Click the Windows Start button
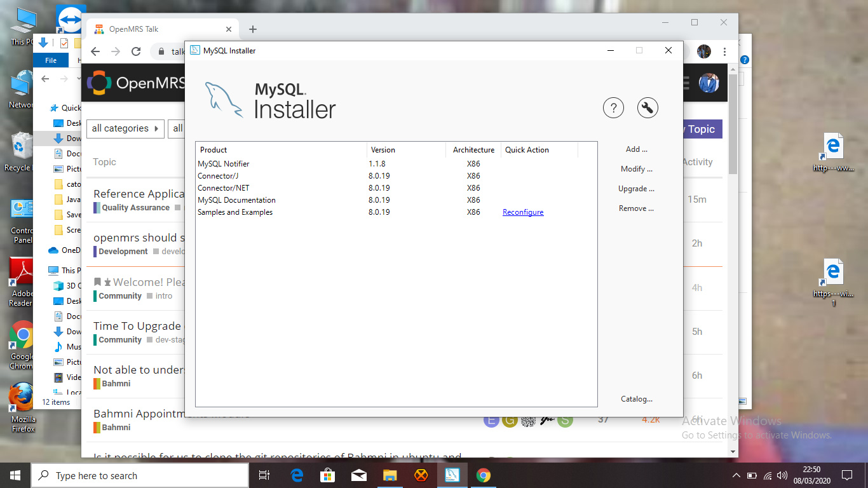868x488 pixels. coord(15,475)
